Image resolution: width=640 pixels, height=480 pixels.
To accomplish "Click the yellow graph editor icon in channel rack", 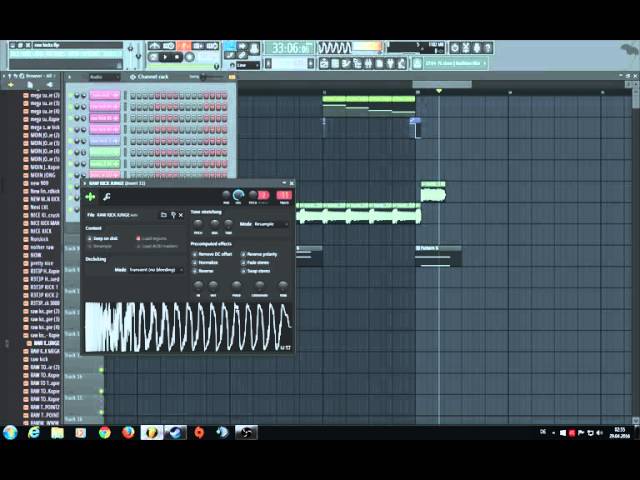I will (232, 77).
